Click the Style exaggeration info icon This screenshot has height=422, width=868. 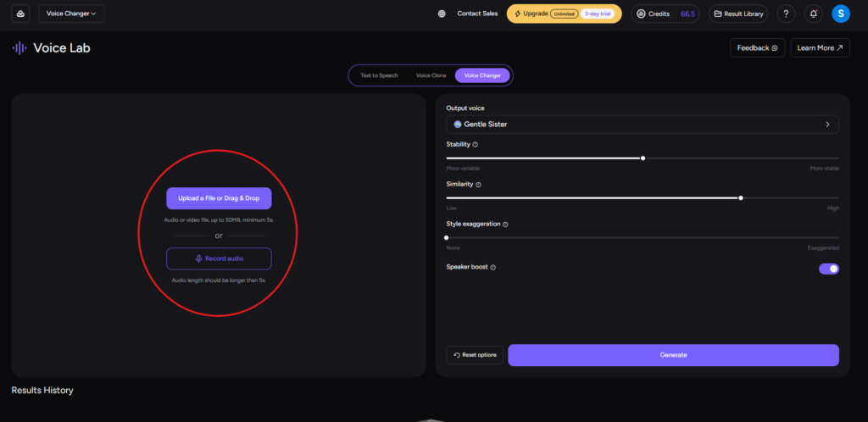pos(505,224)
